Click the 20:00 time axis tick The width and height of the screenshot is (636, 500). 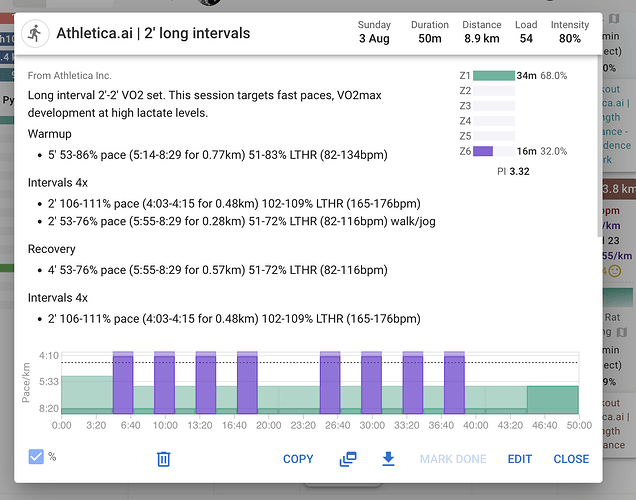(x=269, y=425)
